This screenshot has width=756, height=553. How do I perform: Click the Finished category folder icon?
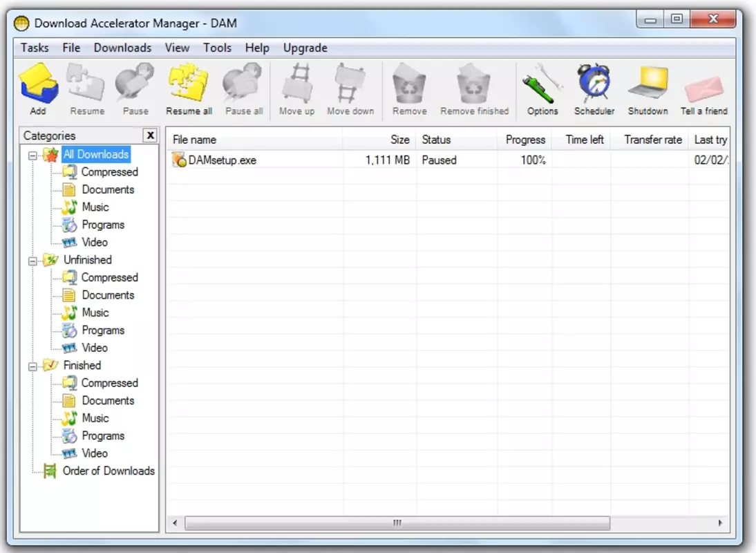tap(50, 365)
